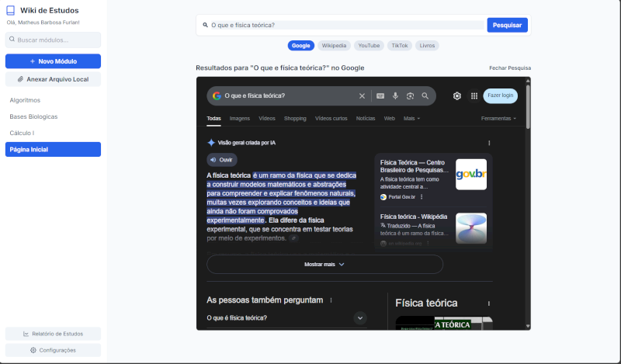Clear the Google search box with X

click(x=362, y=96)
